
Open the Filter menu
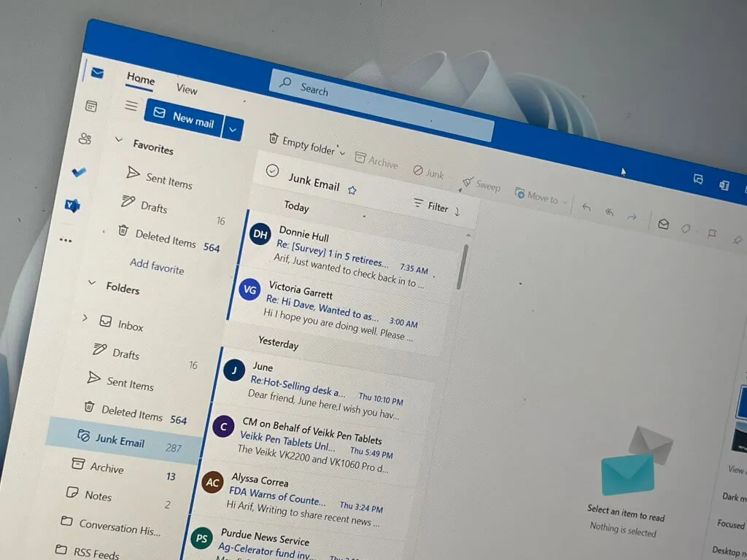431,206
